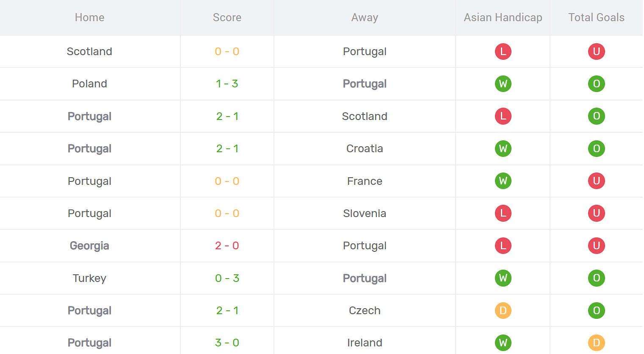644x354 pixels.
Task: Click the Slovenia away team name
Action: tap(365, 213)
